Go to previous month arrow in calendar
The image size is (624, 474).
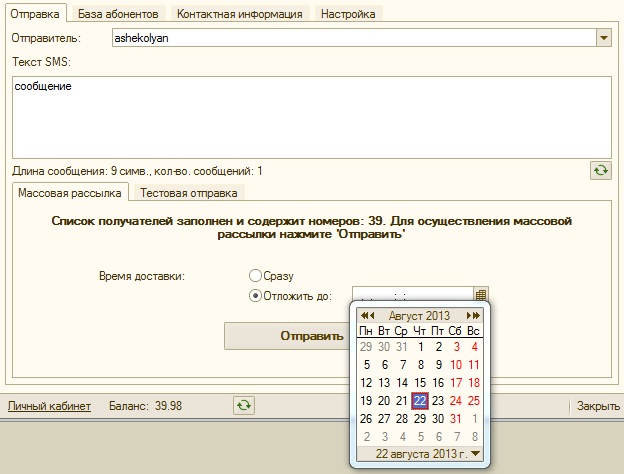coord(372,316)
